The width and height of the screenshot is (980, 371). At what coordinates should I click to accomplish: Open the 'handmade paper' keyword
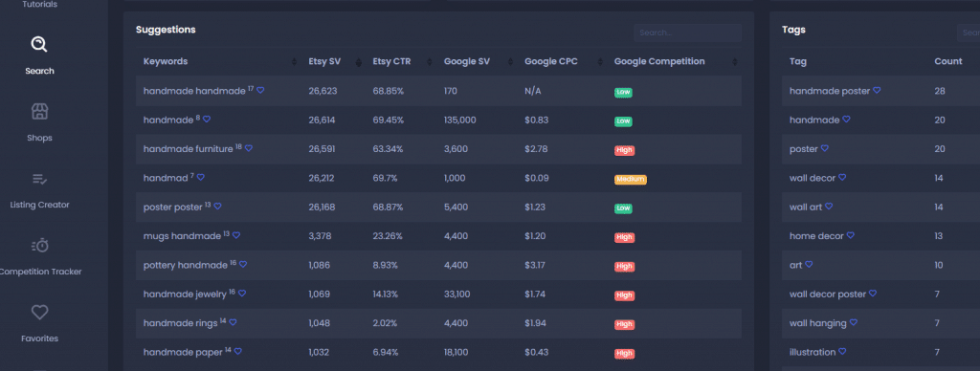point(183,353)
